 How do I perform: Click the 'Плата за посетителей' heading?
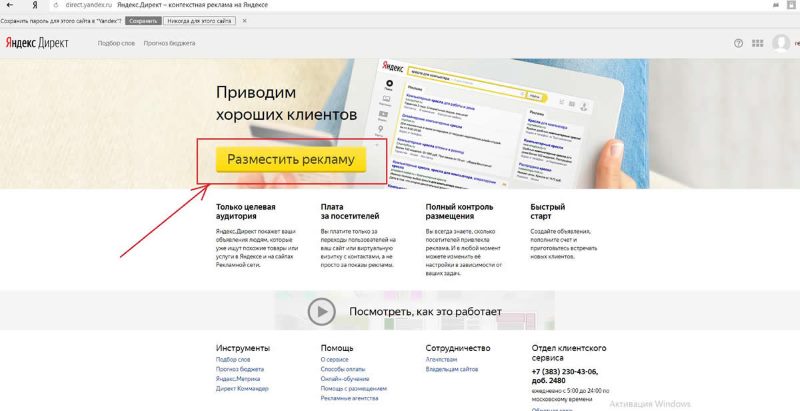tap(350, 211)
